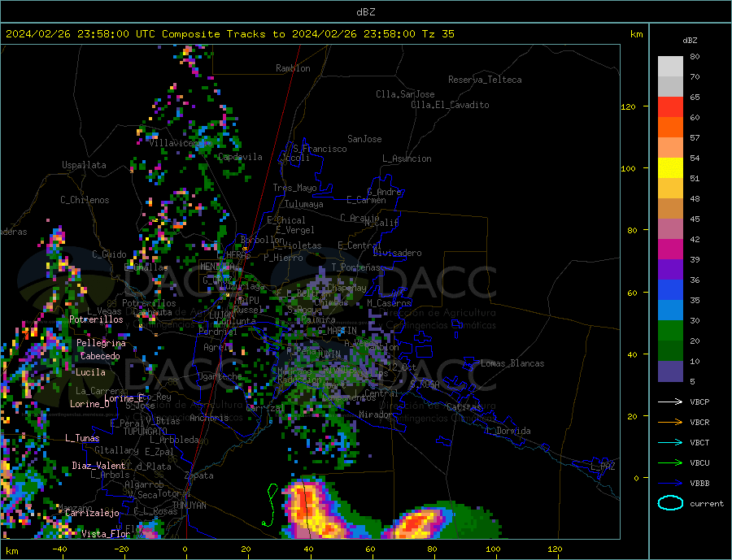Click the Potrerillos white map label
The height and width of the screenshot is (560, 732).
click(x=96, y=319)
